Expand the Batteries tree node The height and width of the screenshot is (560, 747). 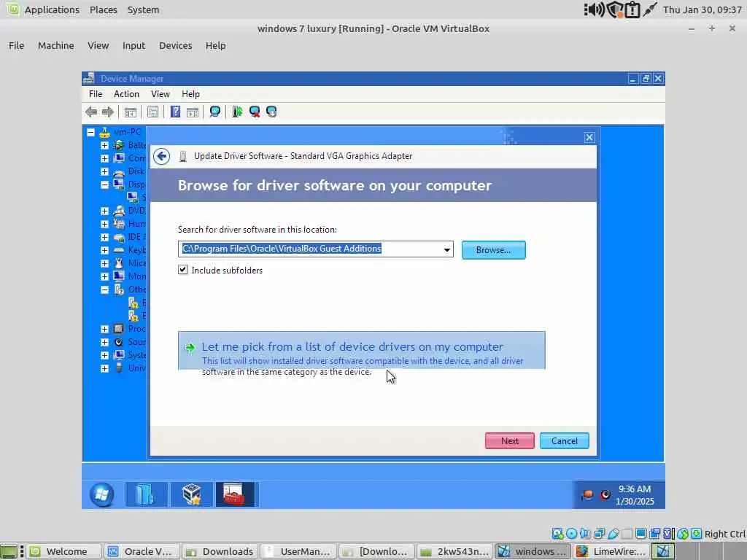(x=104, y=145)
